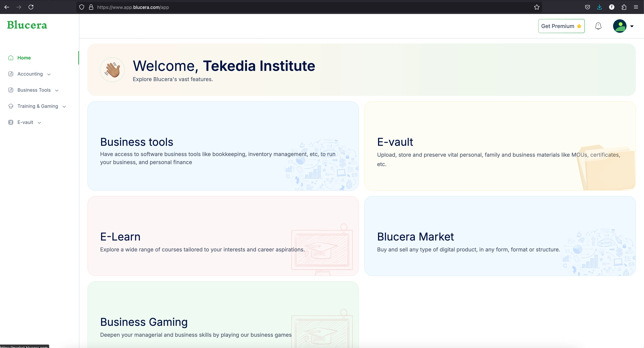Click the Blucera logo
Image resolution: width=644 pixels, height=348 pixels.
27,25
